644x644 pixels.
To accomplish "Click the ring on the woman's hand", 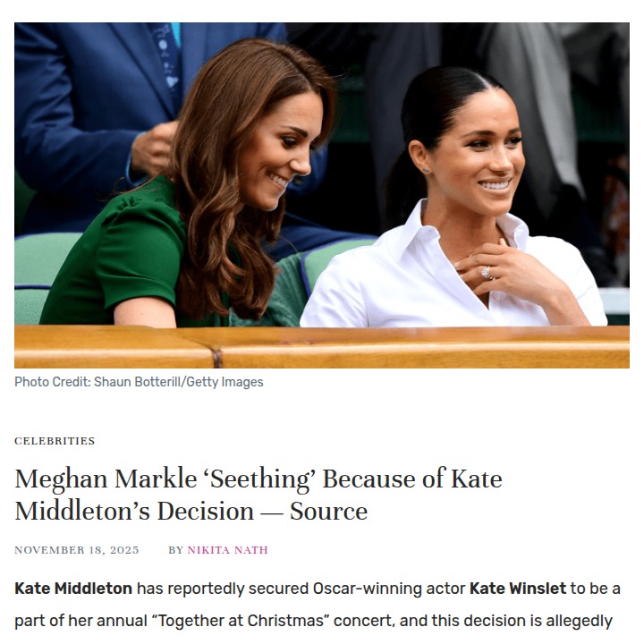I will tap(487, 273).
